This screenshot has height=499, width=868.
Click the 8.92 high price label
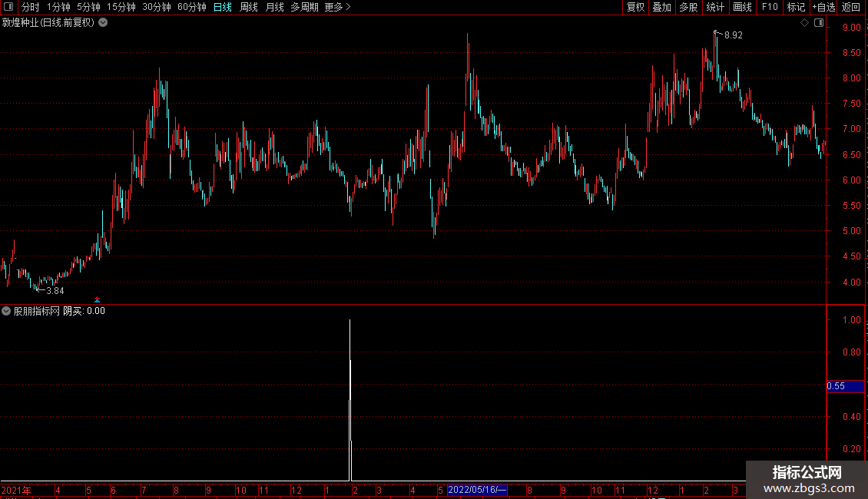pyautogui.click(x=734, y=35)
